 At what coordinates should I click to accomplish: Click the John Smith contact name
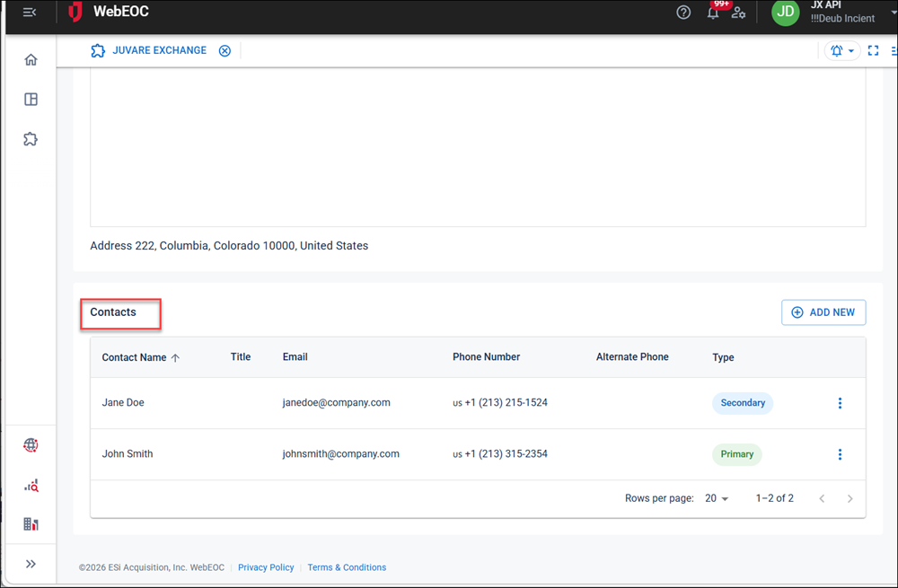(128, 453)
